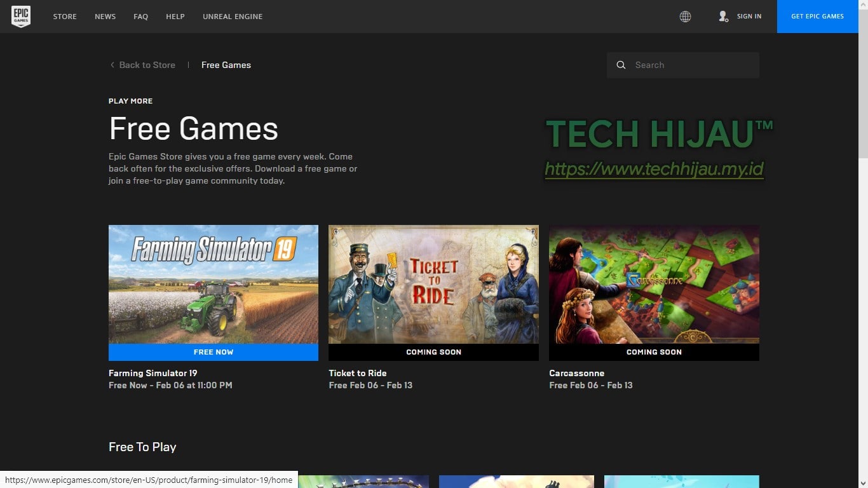This screenshot has width=868, height=488.
Task: Open the Unreal Engine link
Action: coord(233,17)
